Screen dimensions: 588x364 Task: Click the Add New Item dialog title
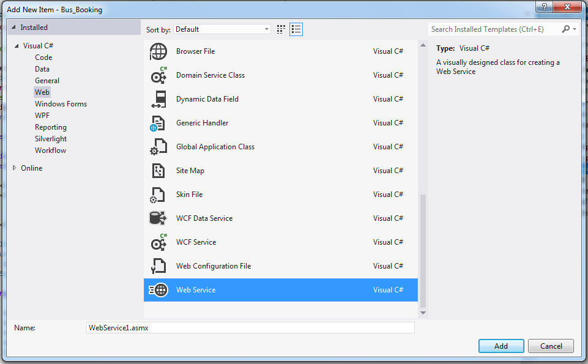click(54, 10)
